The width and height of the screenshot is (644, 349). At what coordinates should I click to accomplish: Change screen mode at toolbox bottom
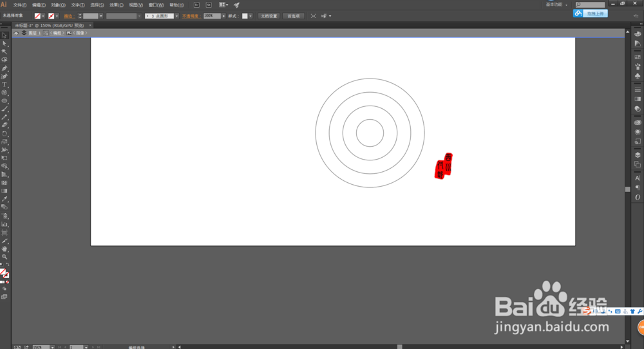(5, 297)
